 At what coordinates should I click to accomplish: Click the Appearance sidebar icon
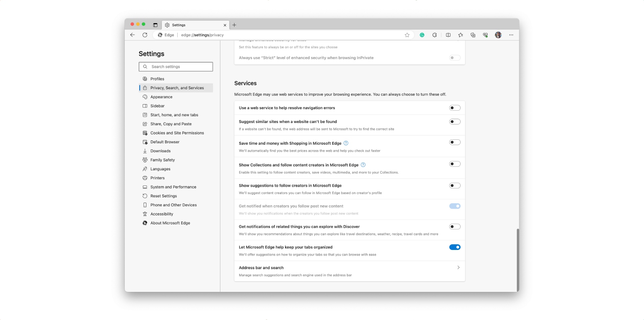[145, 97]
